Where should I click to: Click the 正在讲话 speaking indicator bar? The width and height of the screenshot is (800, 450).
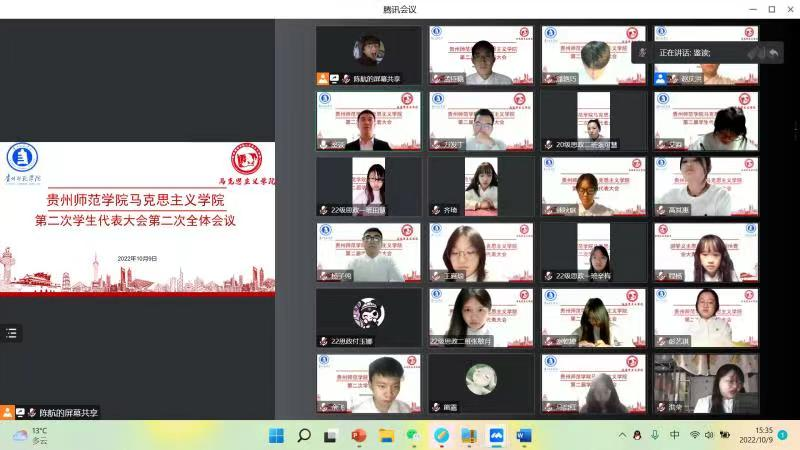pyautogui.click(x=707, y=53)
